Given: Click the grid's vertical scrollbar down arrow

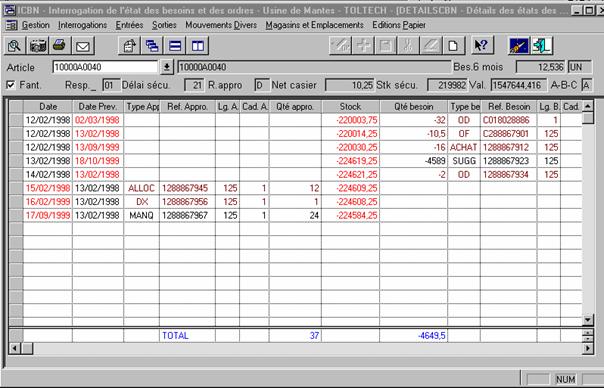Looking at the screenshot, I should click(x=587, y=319).
